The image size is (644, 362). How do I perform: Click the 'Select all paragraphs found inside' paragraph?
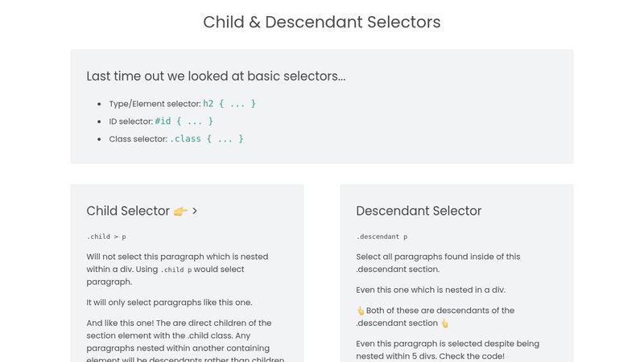[438, 263]
